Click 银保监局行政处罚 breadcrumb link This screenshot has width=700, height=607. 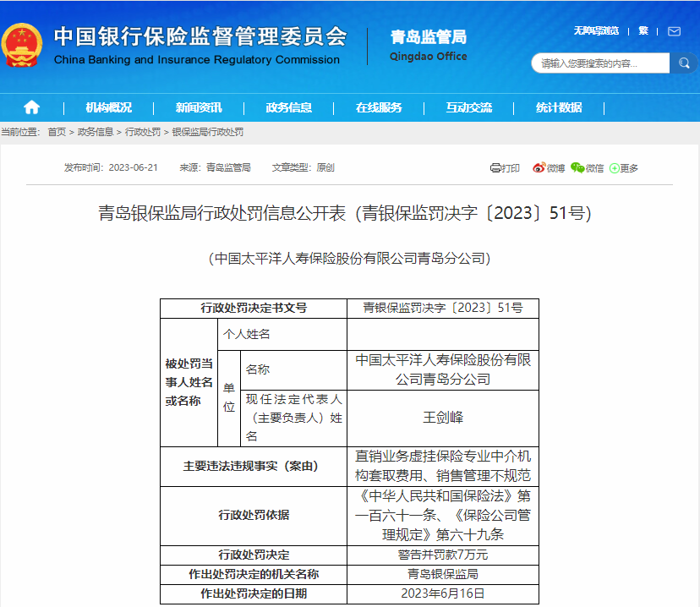pyautogui.click(x=208, y=133)
